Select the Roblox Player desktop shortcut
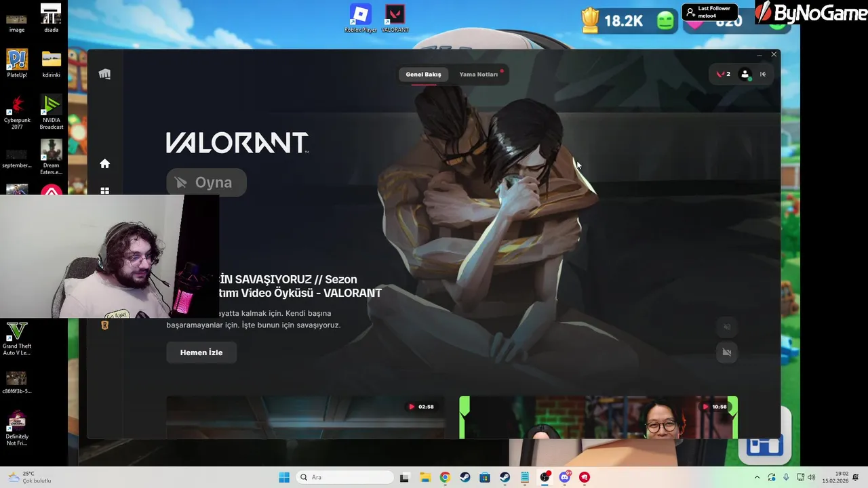 (x=361, y=18)
